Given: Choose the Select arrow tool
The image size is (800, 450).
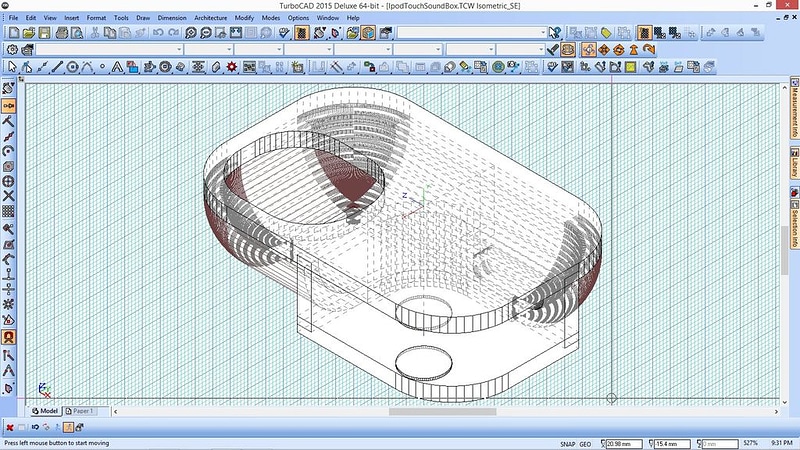Looking at the screenshot, I should [x=12, y=67].
